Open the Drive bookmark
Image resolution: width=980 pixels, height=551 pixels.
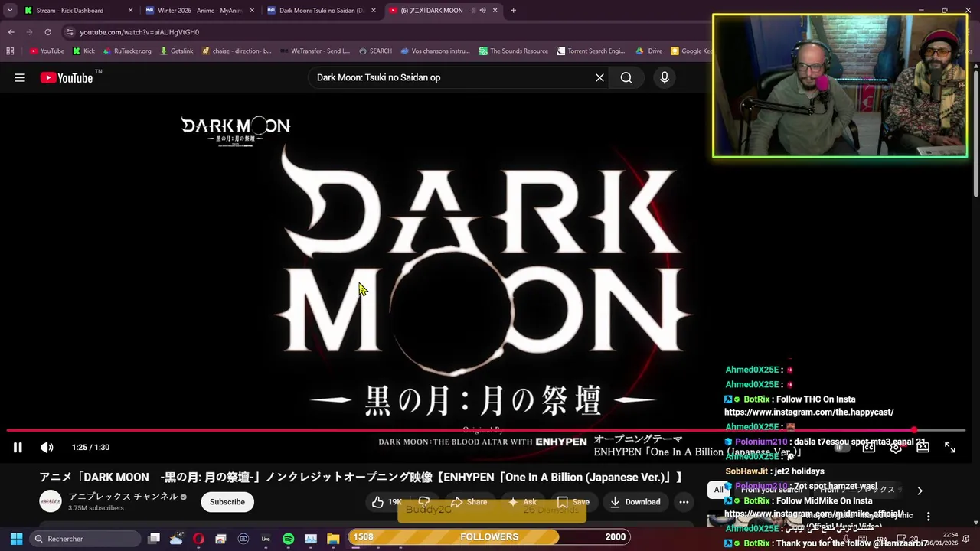648,51
